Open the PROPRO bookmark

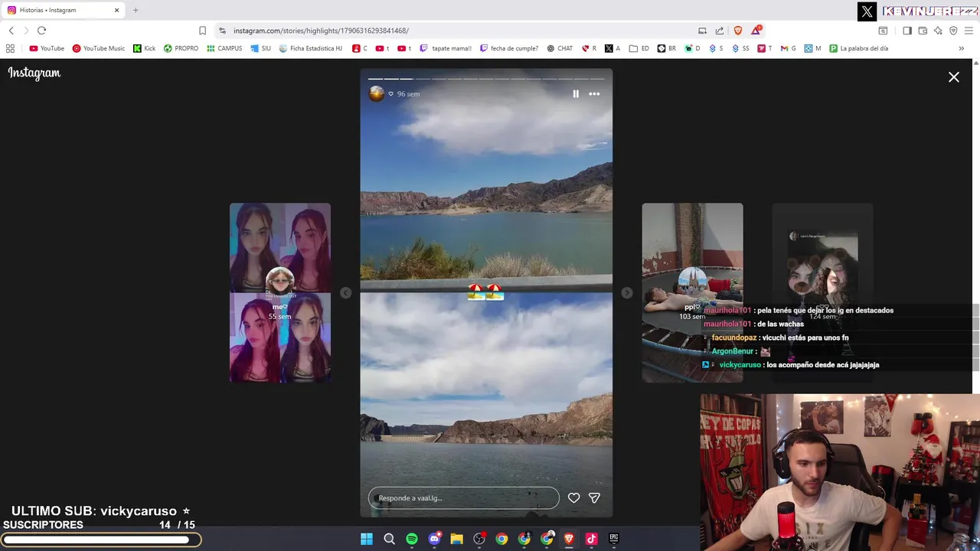[x=181, y=48]
